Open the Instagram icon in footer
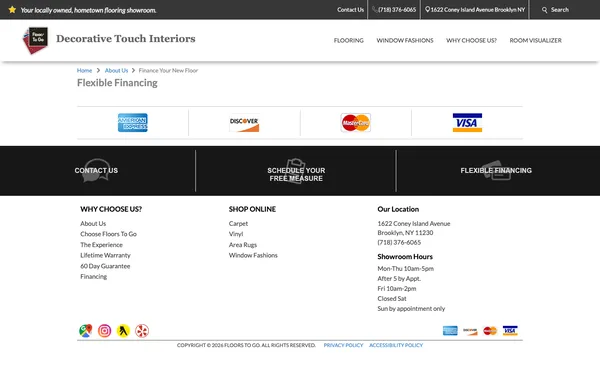 104,331
